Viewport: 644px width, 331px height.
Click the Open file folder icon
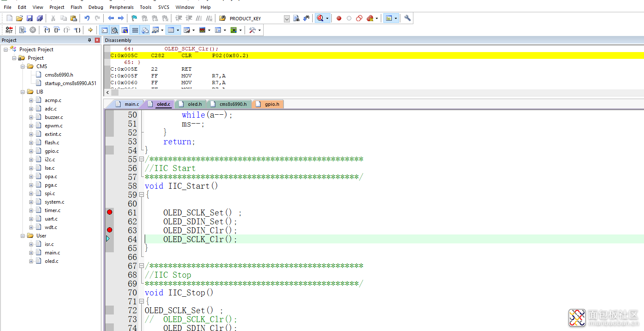(x=19, y=18)
